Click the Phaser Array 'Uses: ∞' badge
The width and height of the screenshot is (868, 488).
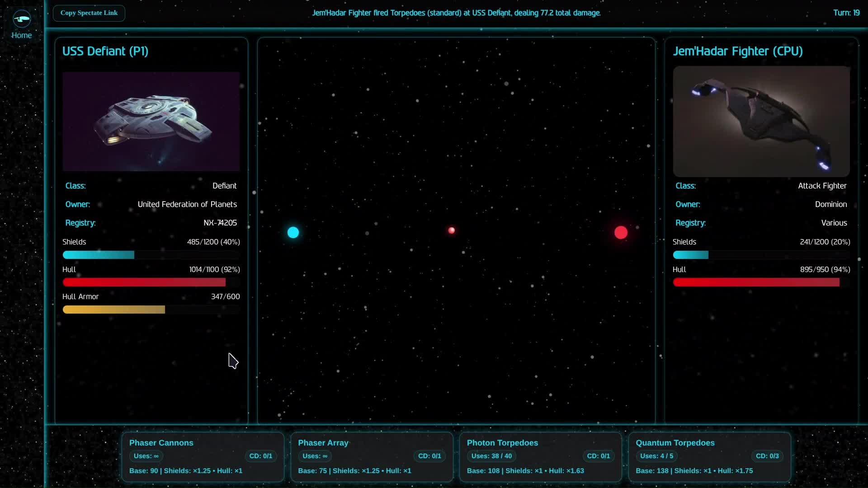(x=315, y=456)
